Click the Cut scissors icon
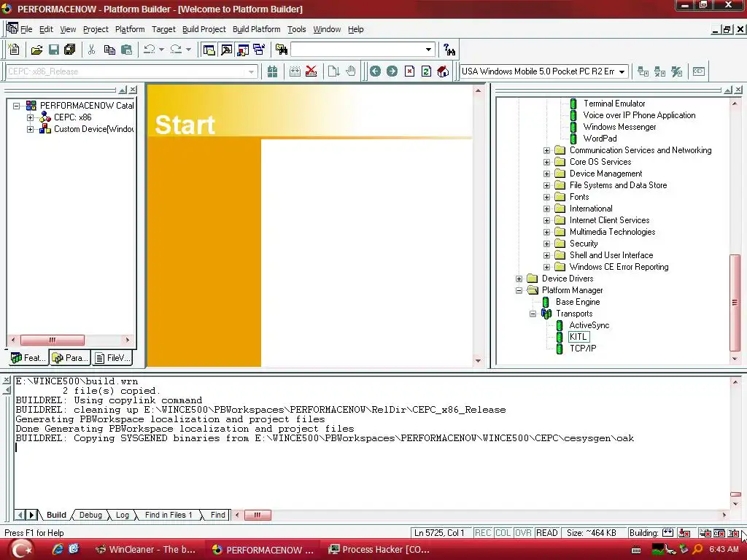 pyautogui.click(x=91, y=50)
